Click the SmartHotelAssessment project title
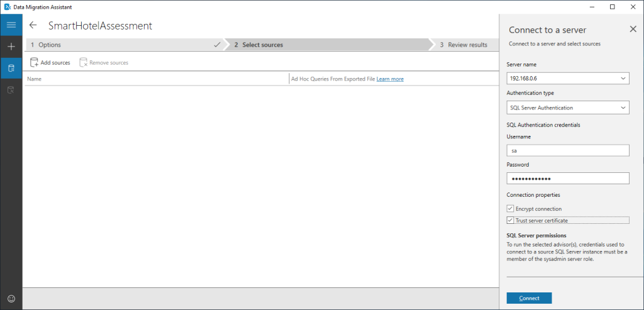This screenshot has width=644, height=310. pos(100,25)
